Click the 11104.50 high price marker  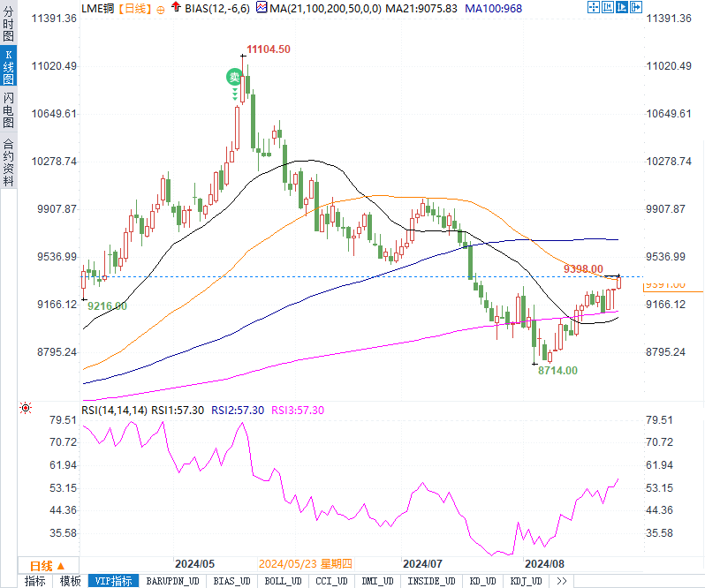click(269, 49)
